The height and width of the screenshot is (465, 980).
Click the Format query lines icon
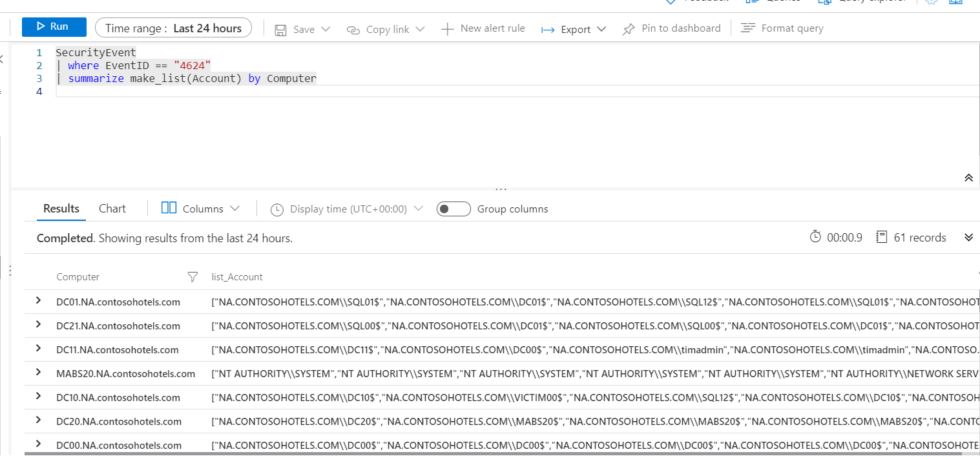[x=748, y=28]
